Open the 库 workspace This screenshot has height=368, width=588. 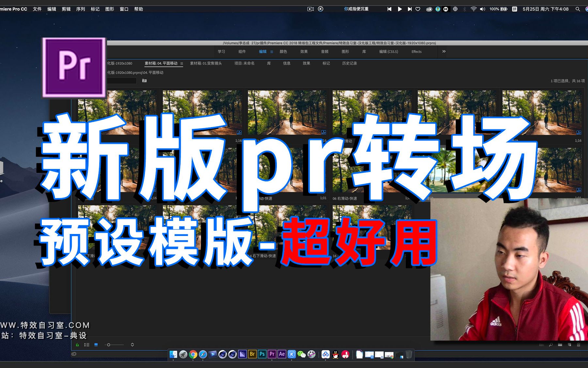(364, 52)
